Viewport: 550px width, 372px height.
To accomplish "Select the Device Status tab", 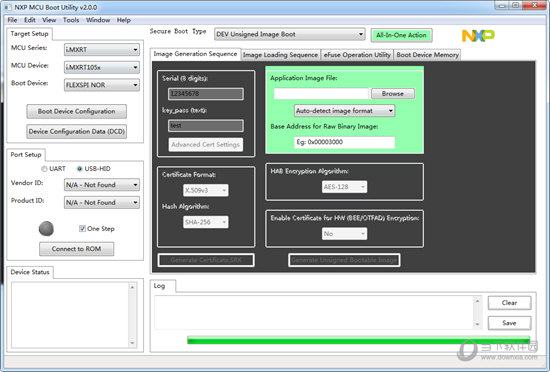I will point(30,272).
